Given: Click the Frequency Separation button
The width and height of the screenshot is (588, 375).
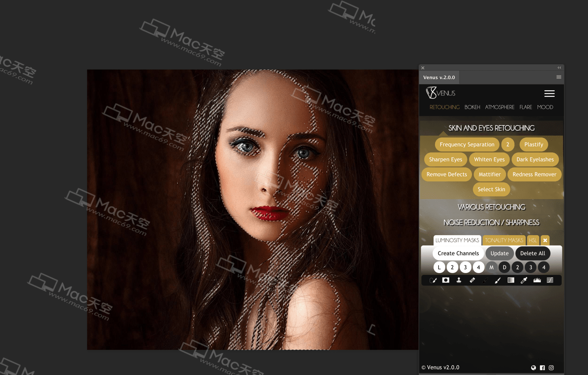Looking at the screenshot, I should coord(467,144).
